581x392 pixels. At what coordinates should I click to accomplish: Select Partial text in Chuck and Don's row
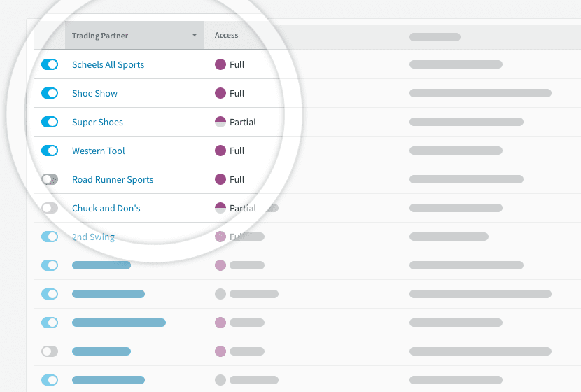point(243,208)
